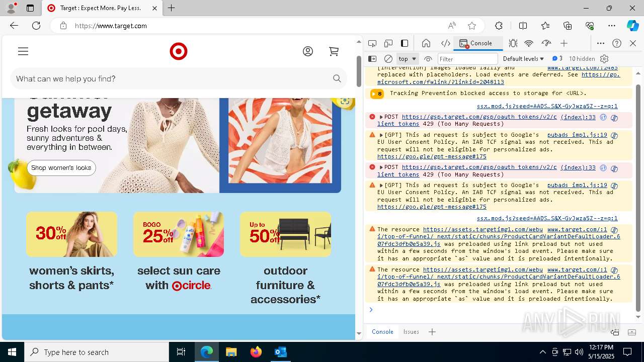The width and height of the screenshot is (644, 362).
Task: Open the top JavaScript context dropdown
Action: 408,59
